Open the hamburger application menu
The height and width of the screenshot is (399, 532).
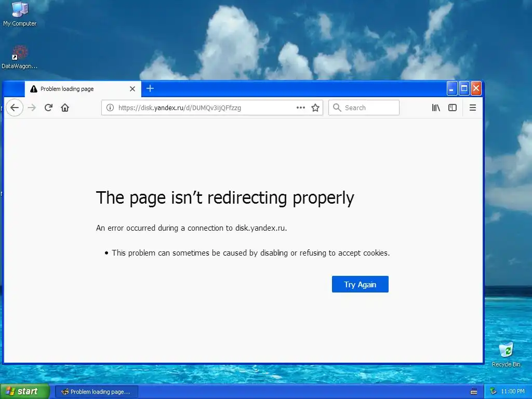click(x=472, y=108)
